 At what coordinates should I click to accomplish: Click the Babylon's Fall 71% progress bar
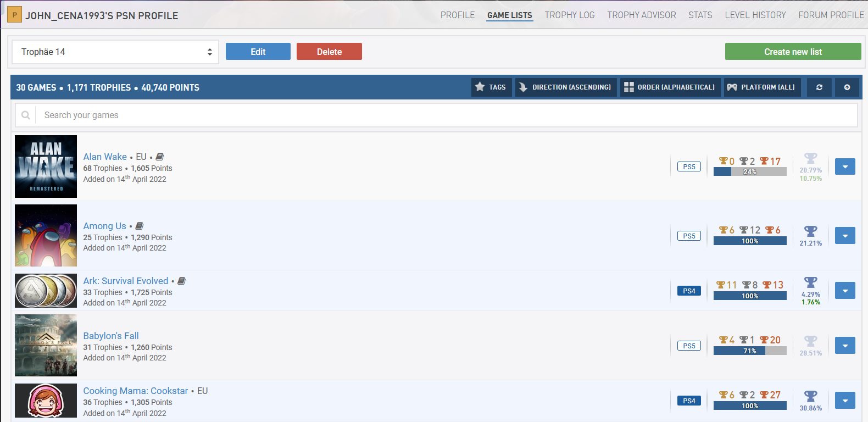pyautogui.click(x=750, y=351)
